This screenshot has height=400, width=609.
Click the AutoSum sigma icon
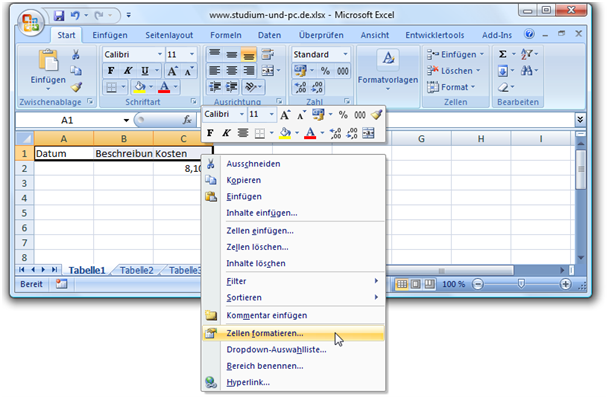(502, 54)
